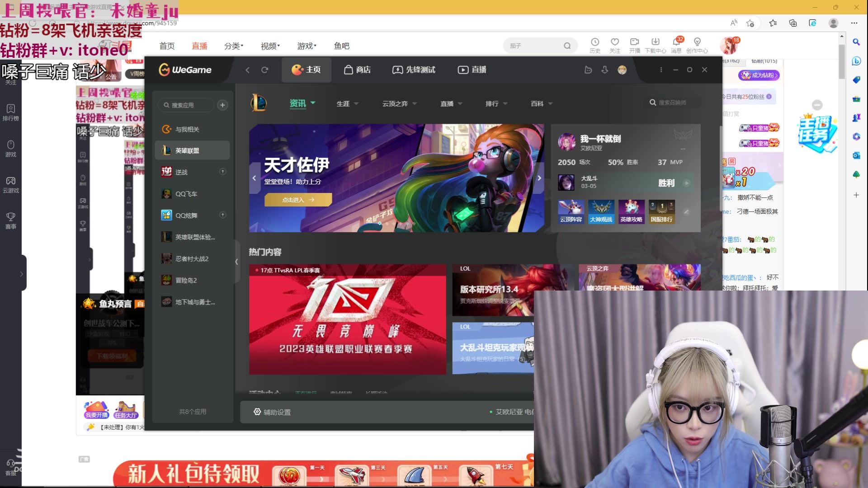Select QQ炫舞 from the WeGame app list
Image resolution: width=868 pixels, height=488 pixels.
point(187,215)
